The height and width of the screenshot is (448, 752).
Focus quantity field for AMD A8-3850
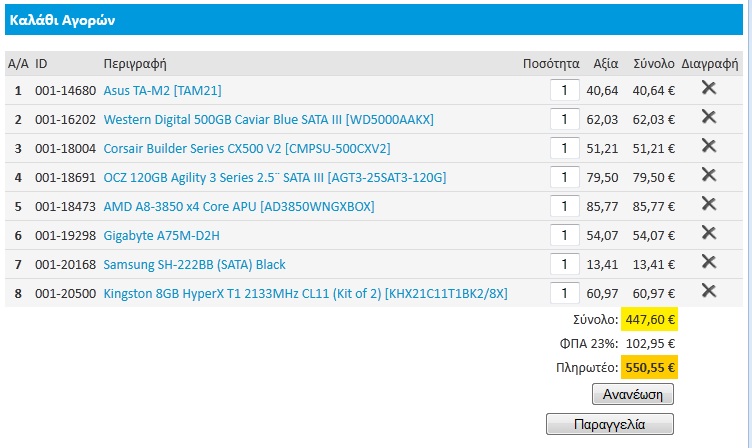[564, 206]
